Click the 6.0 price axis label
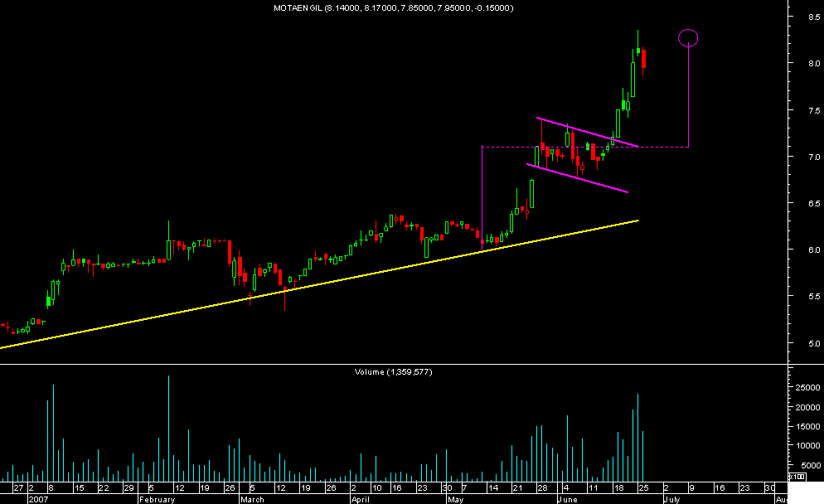 point(814,250)
